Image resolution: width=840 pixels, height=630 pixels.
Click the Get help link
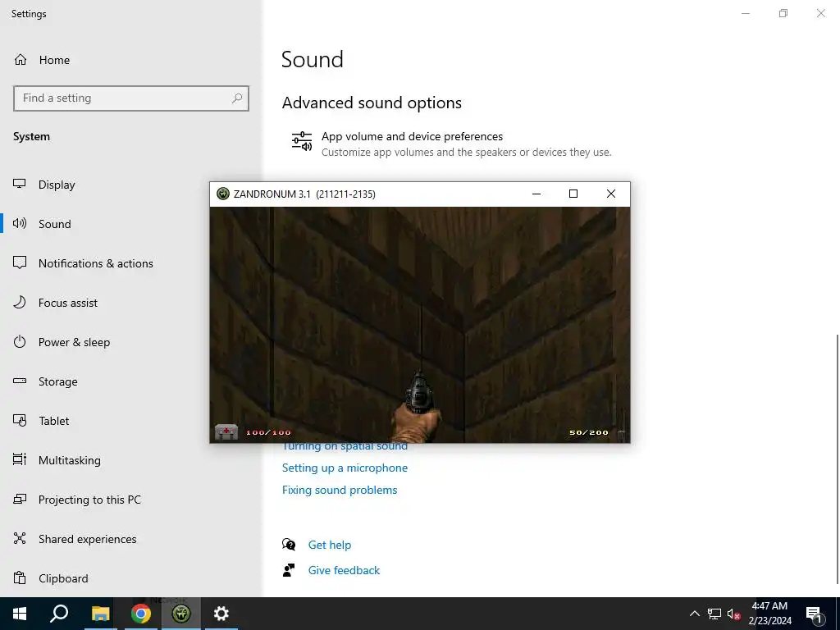[330, 545]
